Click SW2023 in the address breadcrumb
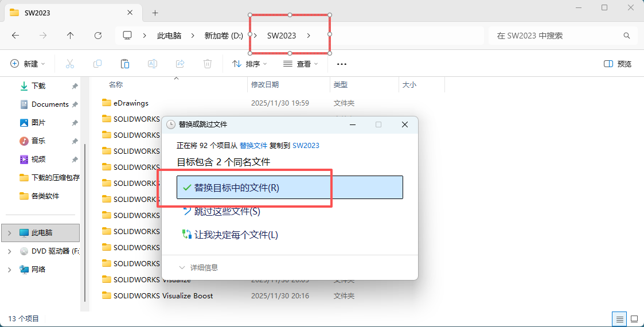 click(x=282, y=36)
